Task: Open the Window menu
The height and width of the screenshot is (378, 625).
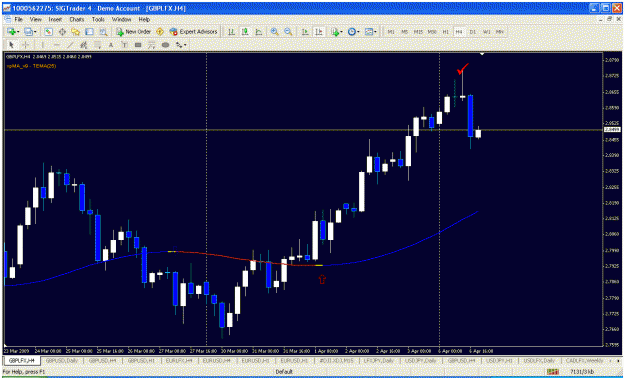Action: 121,19
